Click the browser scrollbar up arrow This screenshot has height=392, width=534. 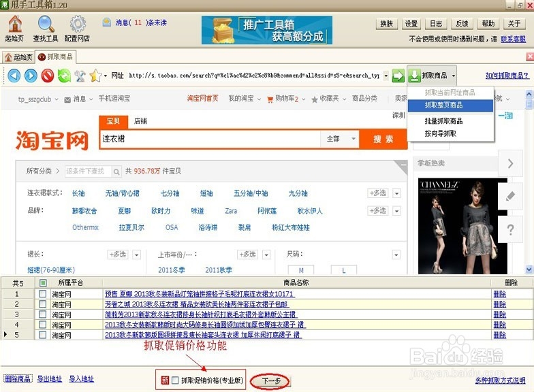[529, 94]
